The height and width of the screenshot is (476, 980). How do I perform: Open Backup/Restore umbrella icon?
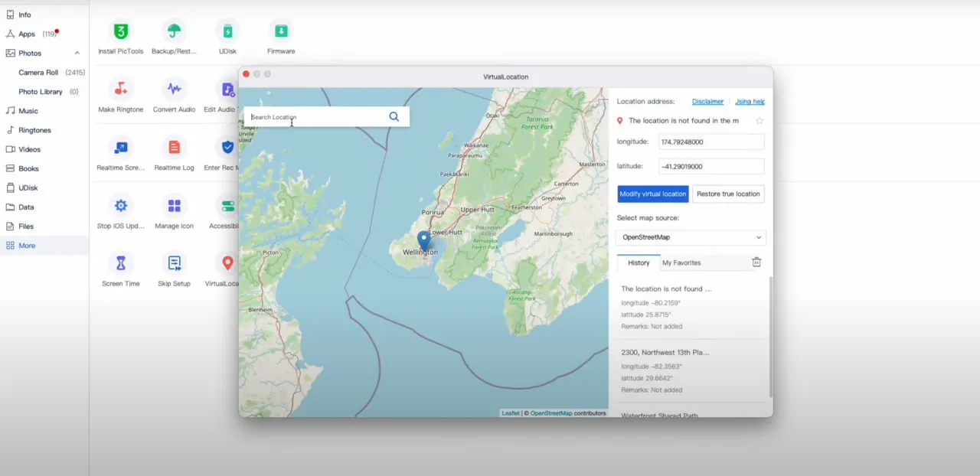tap(174, 31)
